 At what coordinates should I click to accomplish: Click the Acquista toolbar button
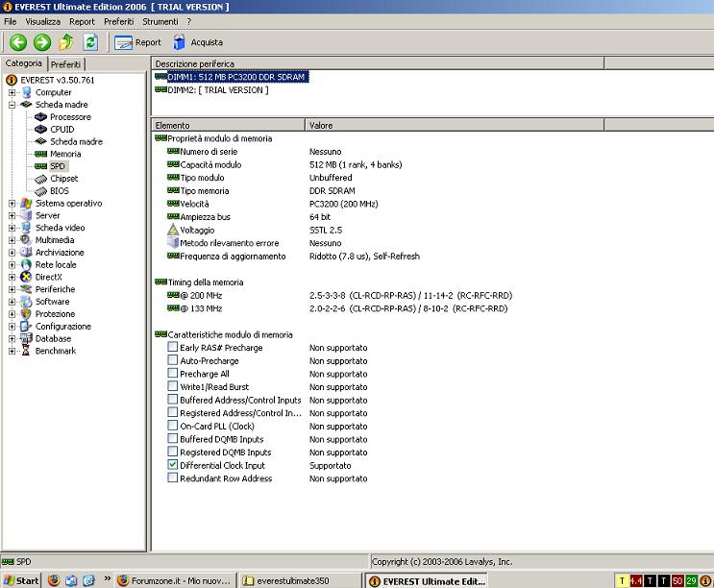click(197, 42)
